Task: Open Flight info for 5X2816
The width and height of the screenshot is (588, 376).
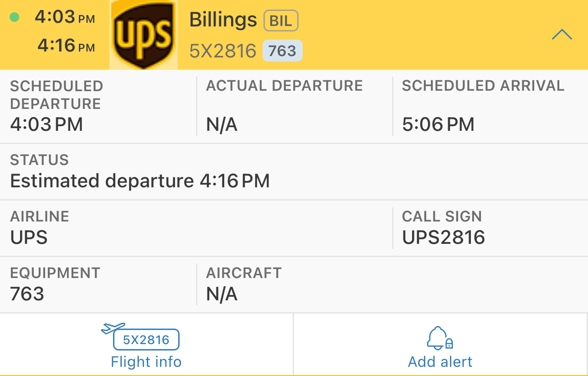Action: pos(146,361)
